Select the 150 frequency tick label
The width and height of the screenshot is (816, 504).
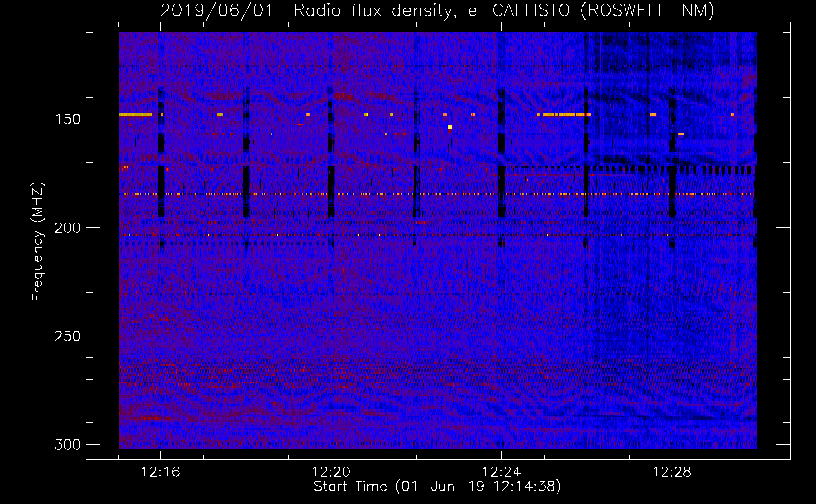click(x=68, y=119)
